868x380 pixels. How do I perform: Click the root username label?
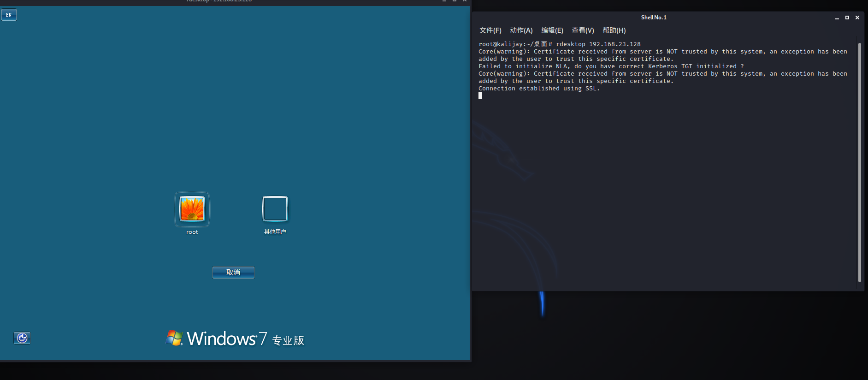(192, 232)
